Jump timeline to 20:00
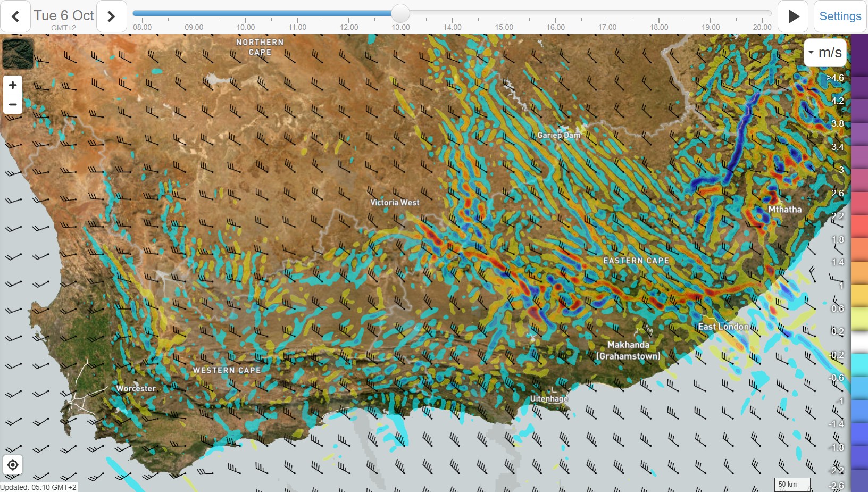The height and width of the screenshot is (492, 868). coord(762,27)
